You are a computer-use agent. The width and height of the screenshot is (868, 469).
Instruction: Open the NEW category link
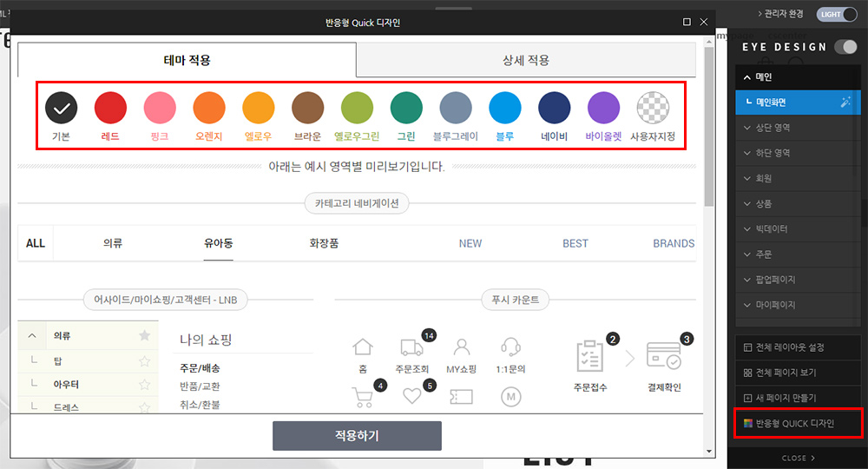(x=470, y=244)
